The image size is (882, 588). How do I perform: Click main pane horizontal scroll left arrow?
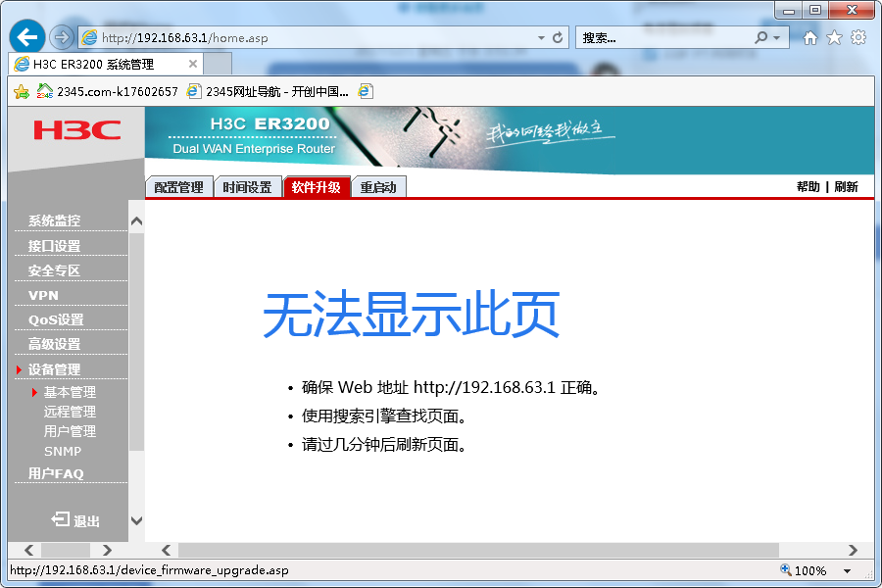[166, 550]
